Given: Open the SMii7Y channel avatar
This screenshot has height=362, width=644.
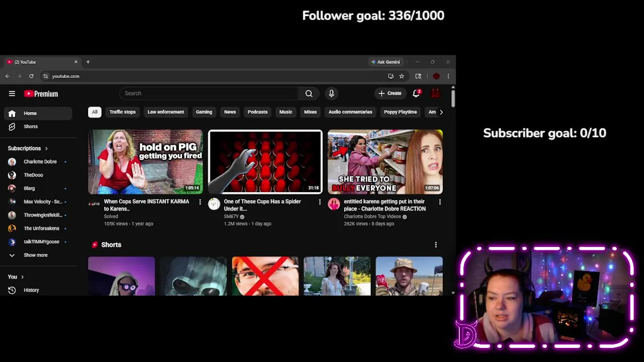Looking at the screenshot, I should [x=214, y=204].
